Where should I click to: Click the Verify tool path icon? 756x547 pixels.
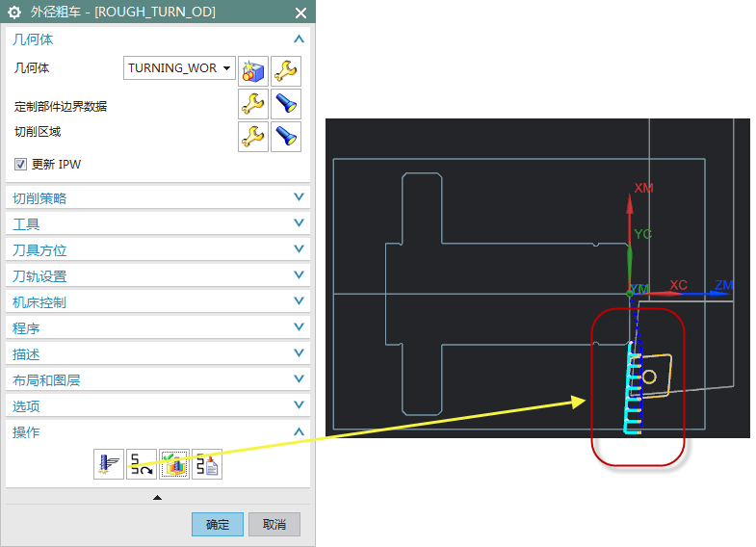pyautogui.click(x=174, y=464)
